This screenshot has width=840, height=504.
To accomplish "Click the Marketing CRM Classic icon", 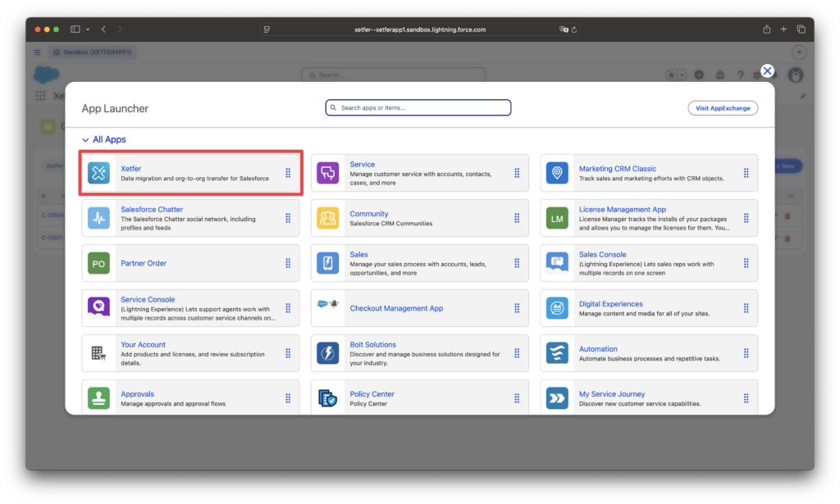I will [557, 173].
